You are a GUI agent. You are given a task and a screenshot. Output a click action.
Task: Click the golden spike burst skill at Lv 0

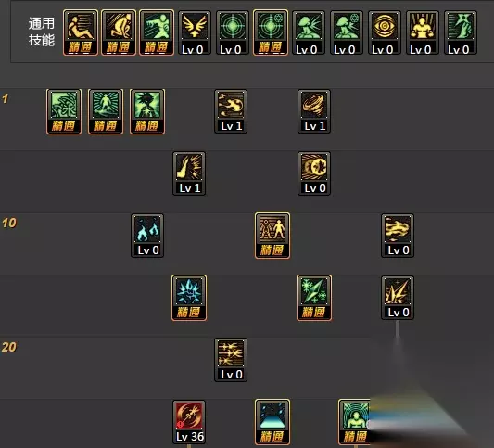coord(398,298)
